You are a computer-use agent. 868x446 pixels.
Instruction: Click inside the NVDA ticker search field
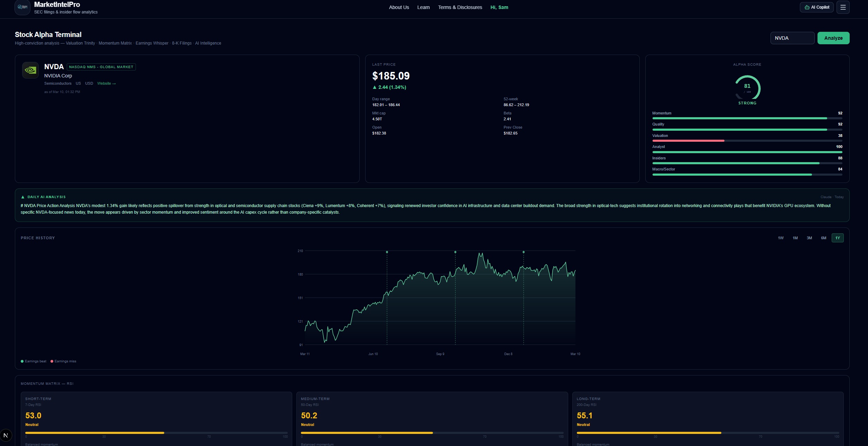point(792,38)
